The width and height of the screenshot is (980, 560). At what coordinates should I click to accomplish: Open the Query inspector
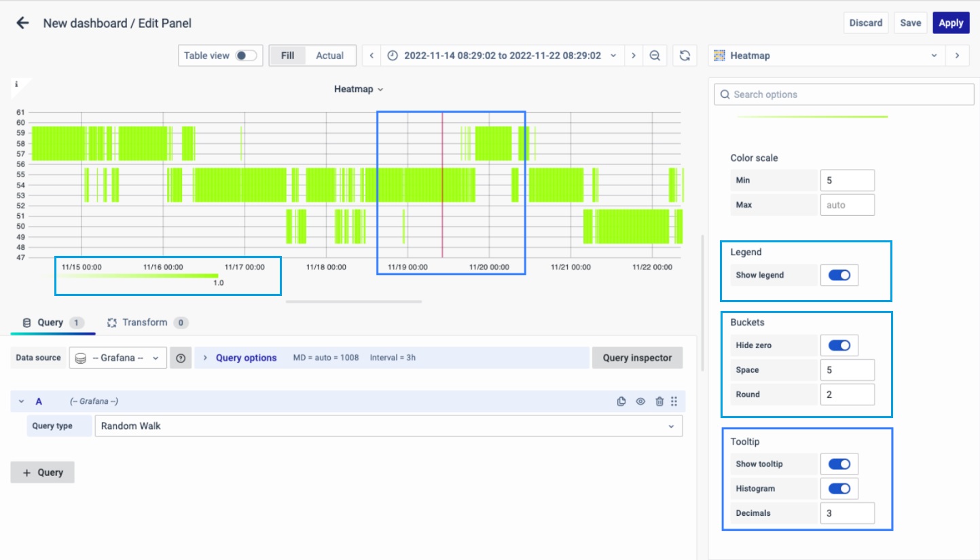click(637, 358)
